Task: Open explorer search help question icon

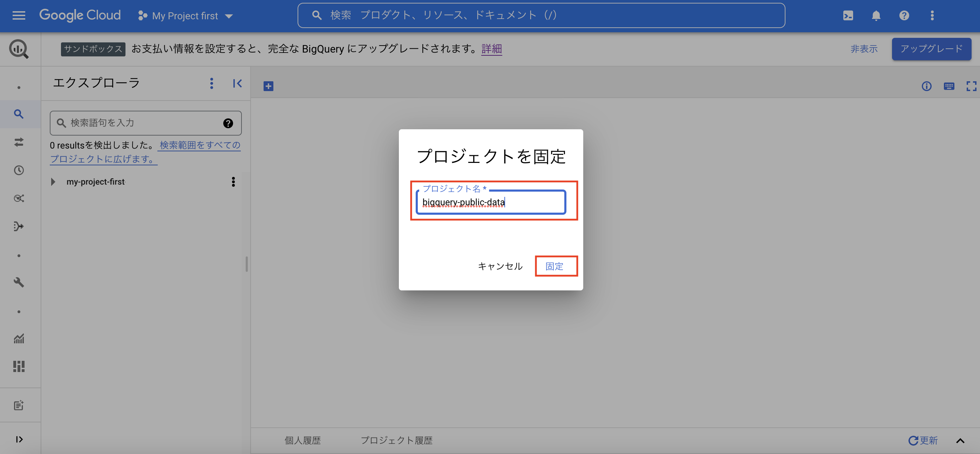Action: (x=228, y=123)
